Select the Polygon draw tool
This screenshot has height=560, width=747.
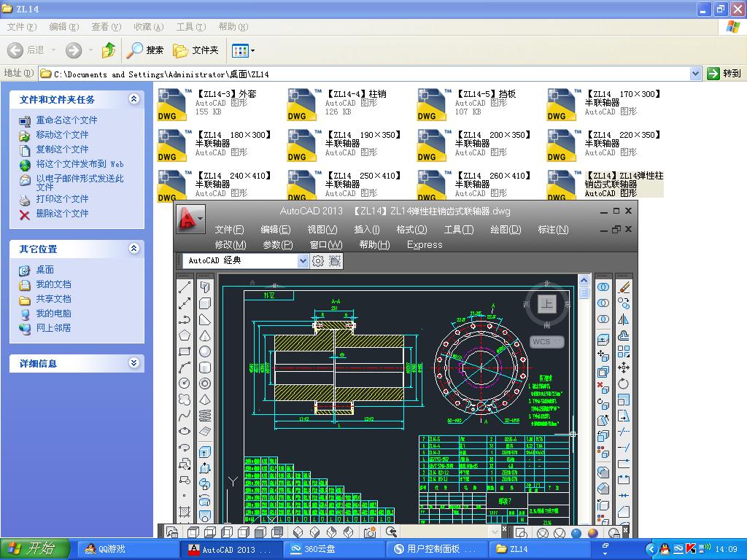185,335
